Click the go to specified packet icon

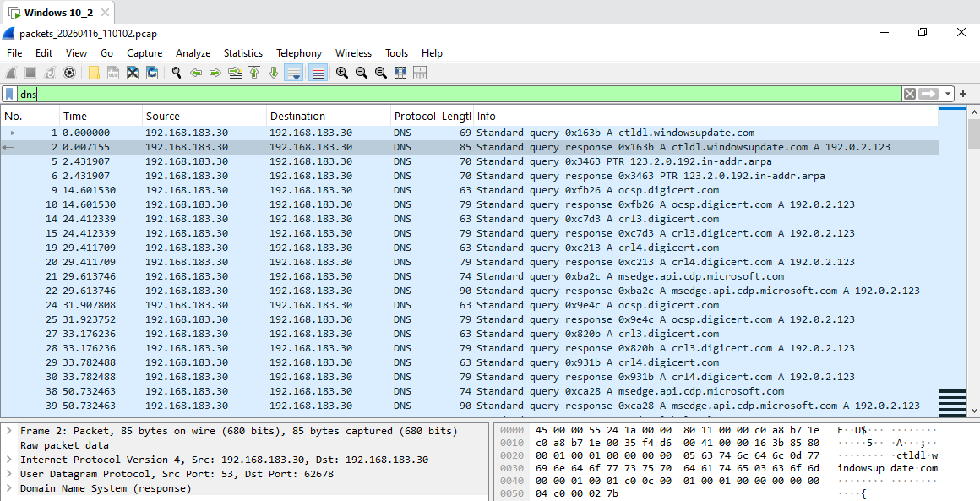point(235,74)
